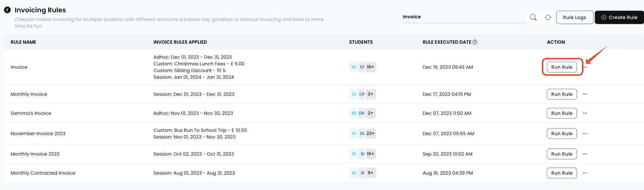Click the LW student avatar

pyautogui.click(x=361, y=94)
